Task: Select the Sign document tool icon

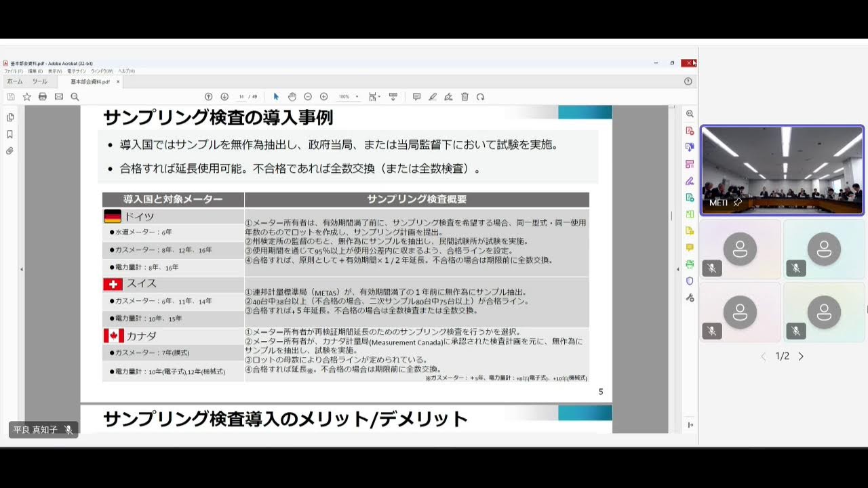Action: [448, 97]
